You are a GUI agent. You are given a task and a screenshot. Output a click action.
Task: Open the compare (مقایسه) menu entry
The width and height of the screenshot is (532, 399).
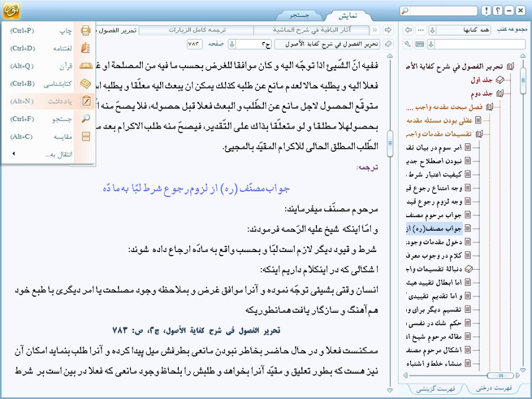tap(48, 136)
